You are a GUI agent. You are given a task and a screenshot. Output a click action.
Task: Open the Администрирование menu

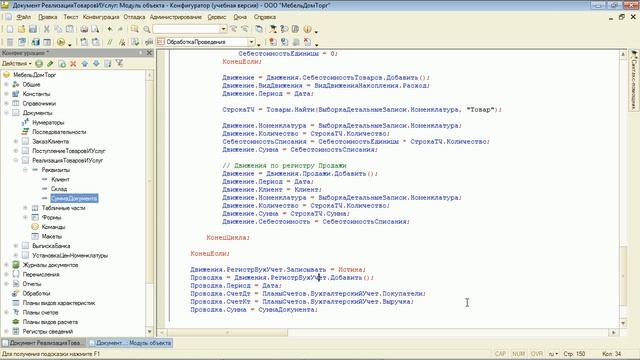(x=176, y=17)
